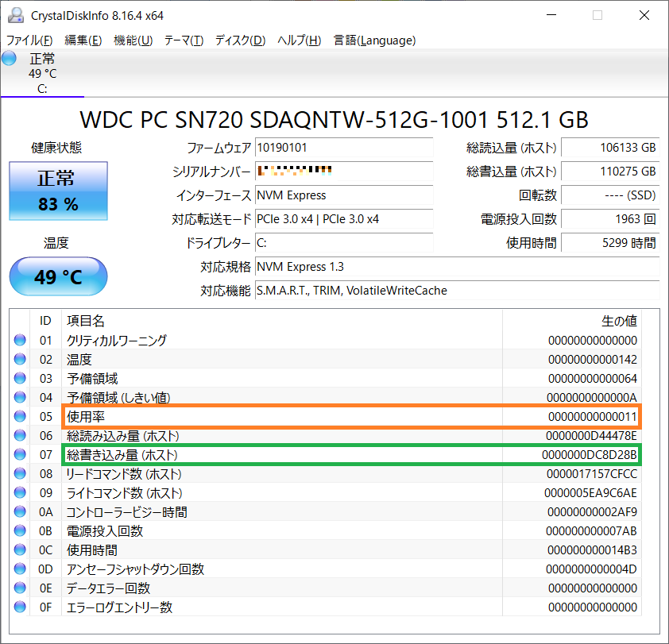669x644 pixels.
Task: Click the ファームウェア field showing 10190101
Action: coord(344,148)
